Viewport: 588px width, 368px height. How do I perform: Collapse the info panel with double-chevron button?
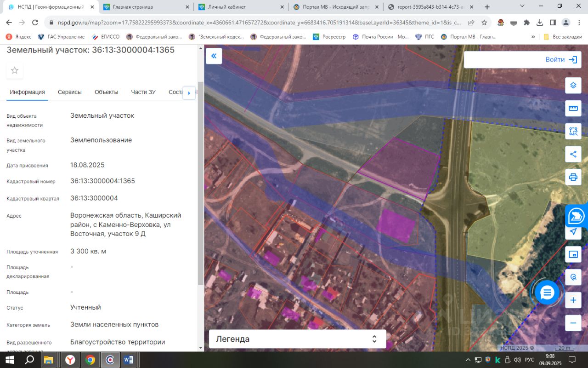coord(214,56)
